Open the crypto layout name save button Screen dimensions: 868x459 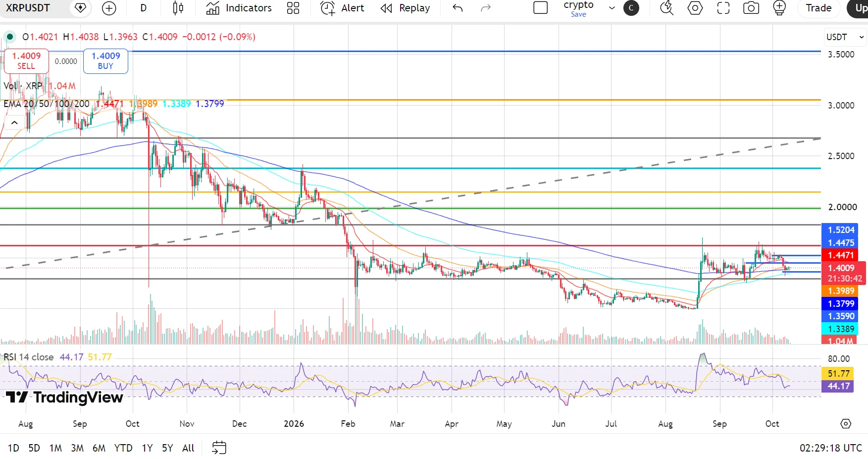[x=578, y=8]
